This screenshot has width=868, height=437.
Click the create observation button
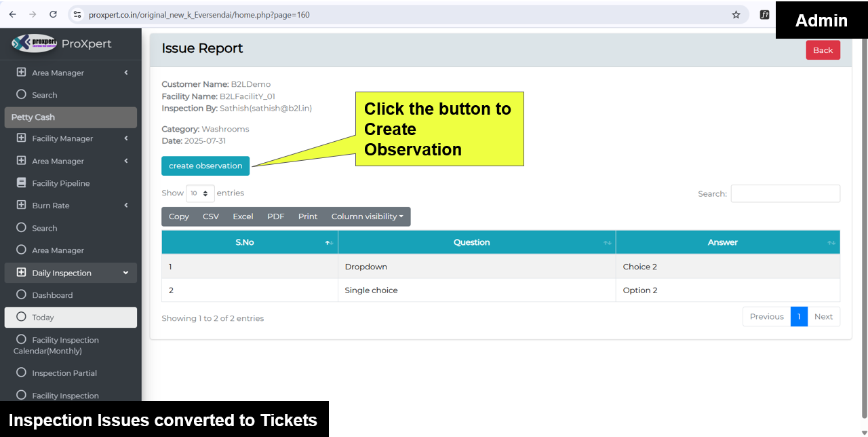tap(205, 166)
